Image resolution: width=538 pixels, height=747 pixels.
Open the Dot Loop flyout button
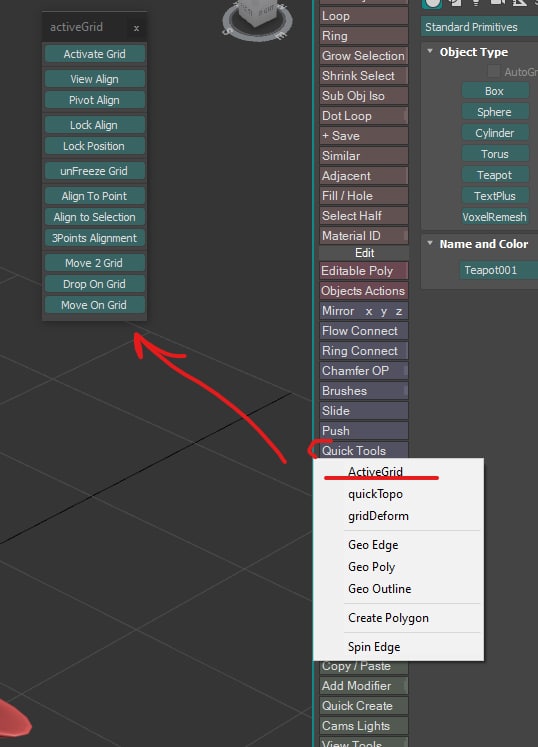coord(364,116)
